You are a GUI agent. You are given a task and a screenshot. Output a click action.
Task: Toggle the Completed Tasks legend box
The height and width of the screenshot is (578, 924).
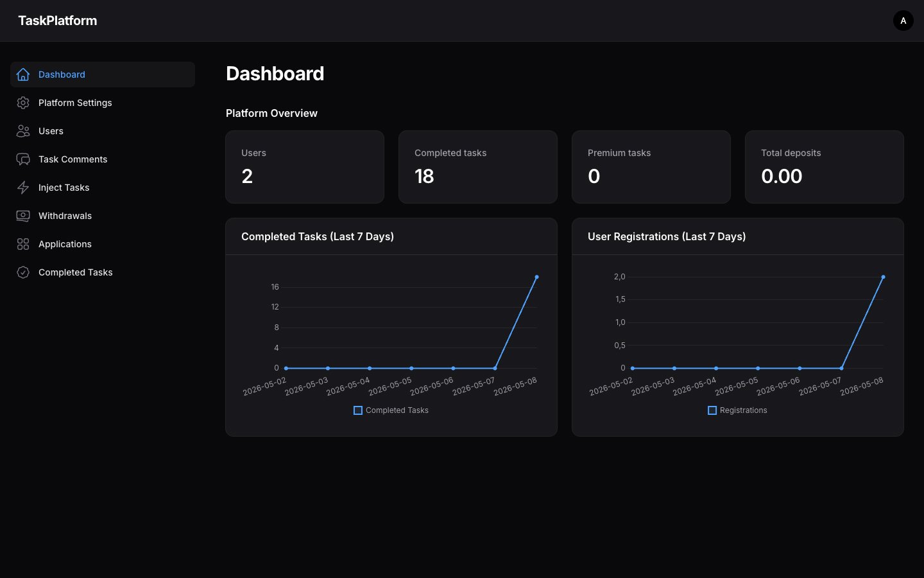(358, 410)
